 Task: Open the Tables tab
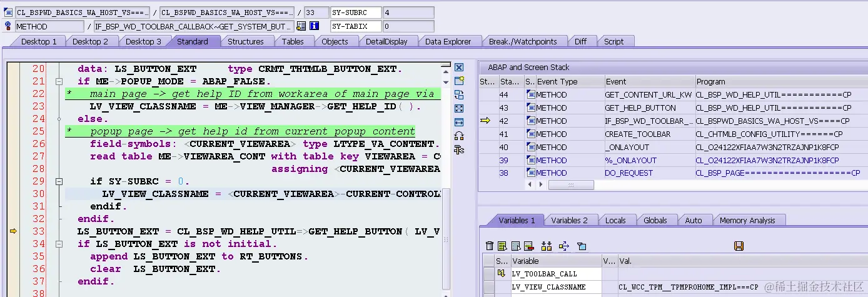[x=293, y=41]
